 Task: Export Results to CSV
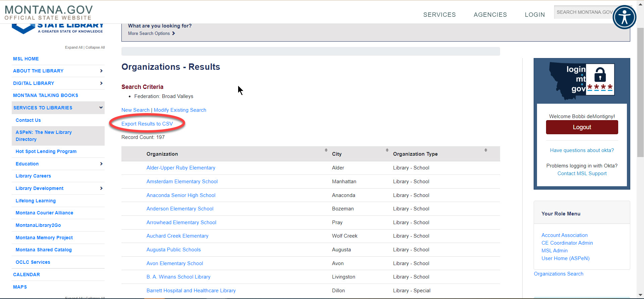click(147, 124)
